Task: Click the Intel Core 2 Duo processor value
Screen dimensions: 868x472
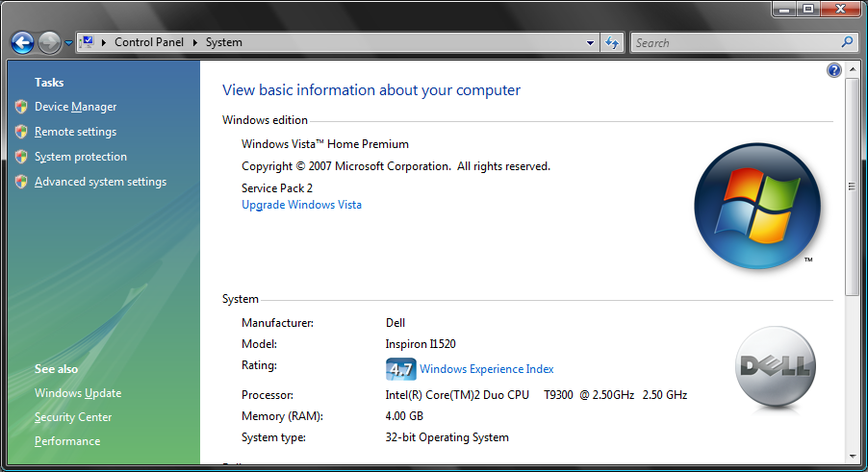Action: point(536,395)
